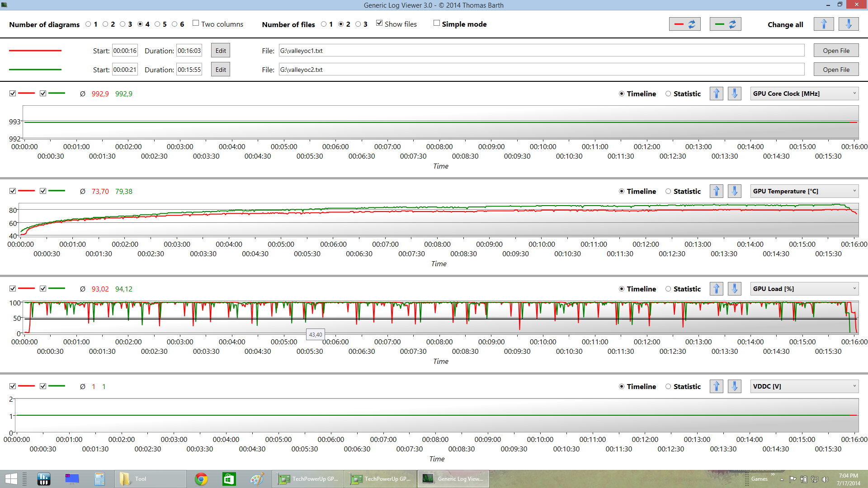Click Change all up arrow

(x=824, y=24)
